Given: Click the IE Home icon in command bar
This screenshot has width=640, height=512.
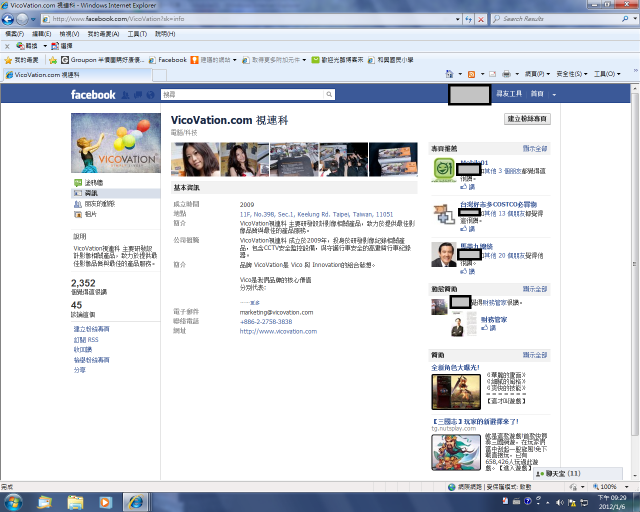Looking at the screenshot, I should (x=449, y=74).
